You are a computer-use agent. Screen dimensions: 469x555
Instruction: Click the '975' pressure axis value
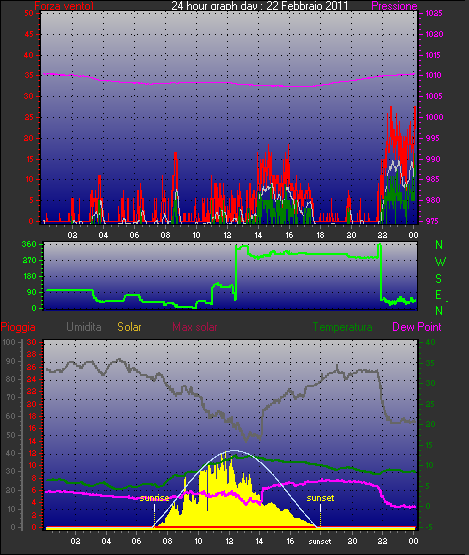click(433, 221)
